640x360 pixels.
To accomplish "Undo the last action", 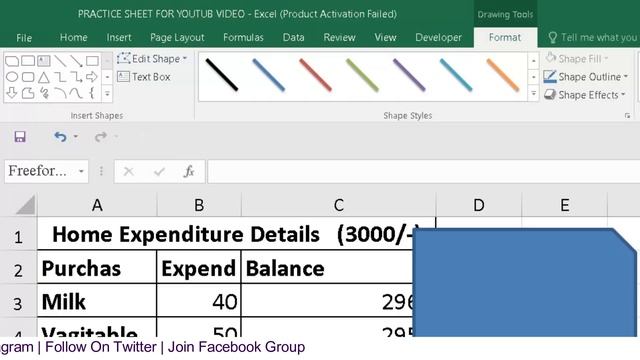I will (x=60, y=136).
